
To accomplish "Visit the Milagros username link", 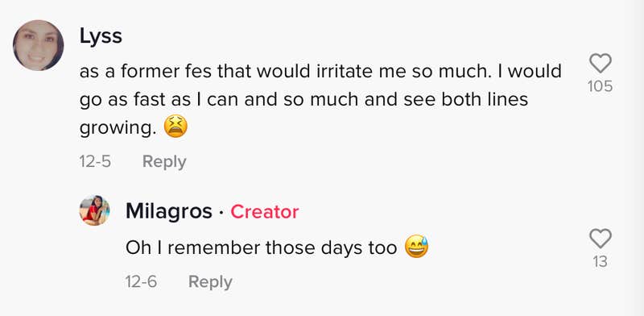I will (x=169, y=211).
